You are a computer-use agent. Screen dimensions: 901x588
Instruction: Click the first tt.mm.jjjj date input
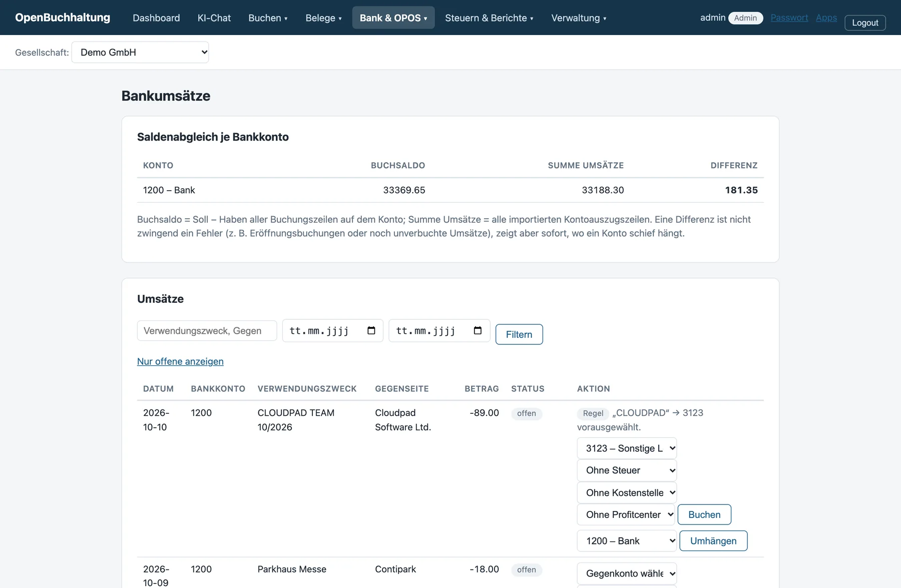coord(332,330)
